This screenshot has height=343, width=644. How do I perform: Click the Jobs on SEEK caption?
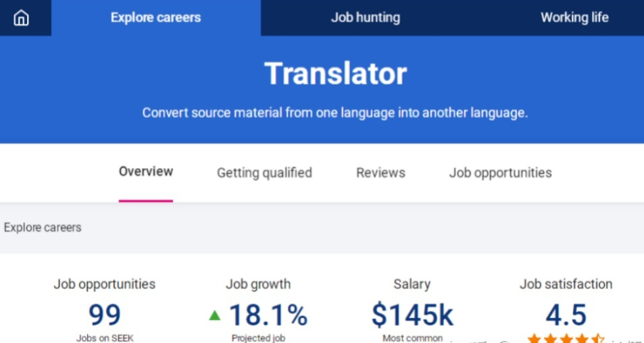click(x=105, y=338)
